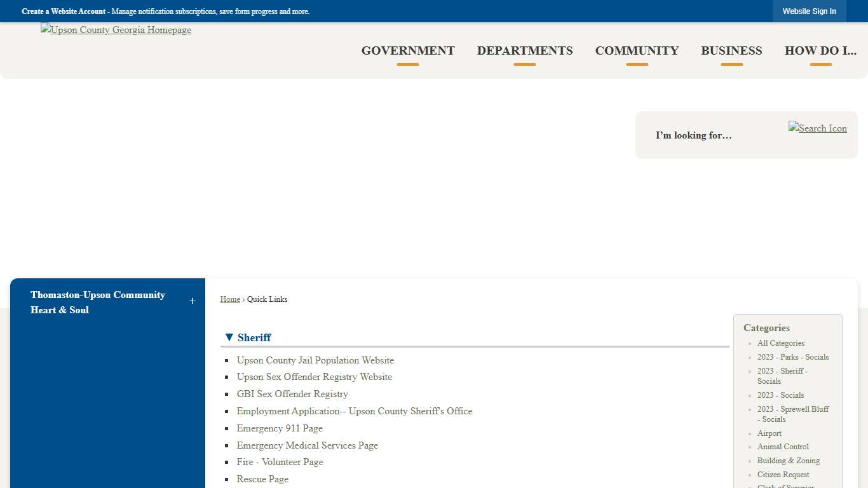Viewport: 868px width, 488px height.
Task: Select the Building & Zoning category
Action: (789, 461)
